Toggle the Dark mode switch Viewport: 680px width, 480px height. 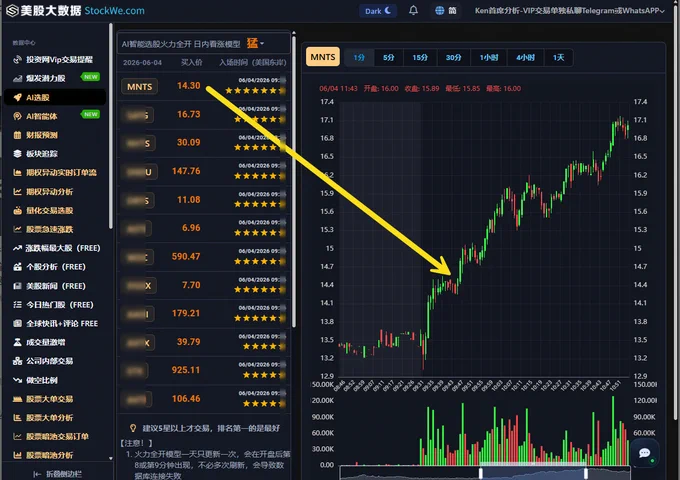pyautogui.click(x=378, y=11)
